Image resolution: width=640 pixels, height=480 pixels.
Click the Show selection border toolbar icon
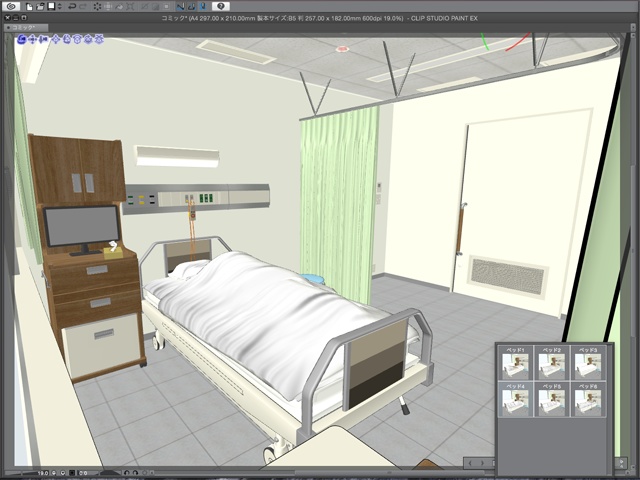click(x=155, y=6)
